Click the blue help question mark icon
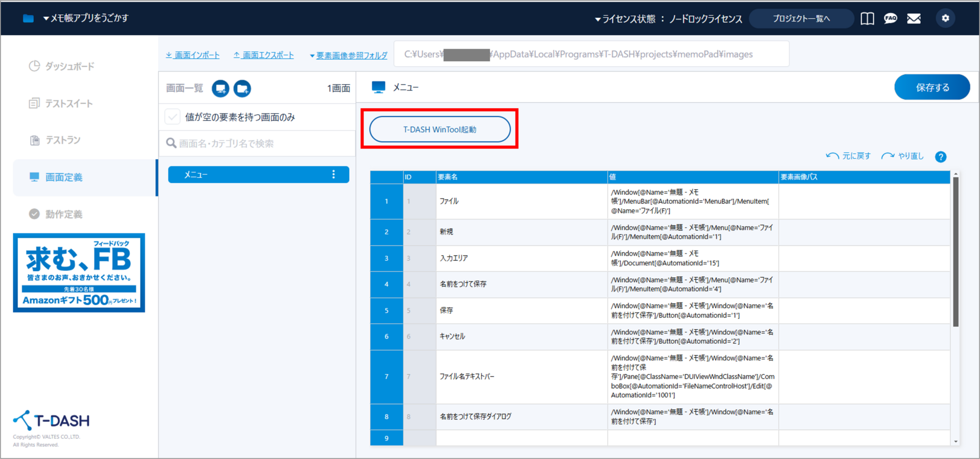This screenshot has height=459, width=980. coord(940,157)
